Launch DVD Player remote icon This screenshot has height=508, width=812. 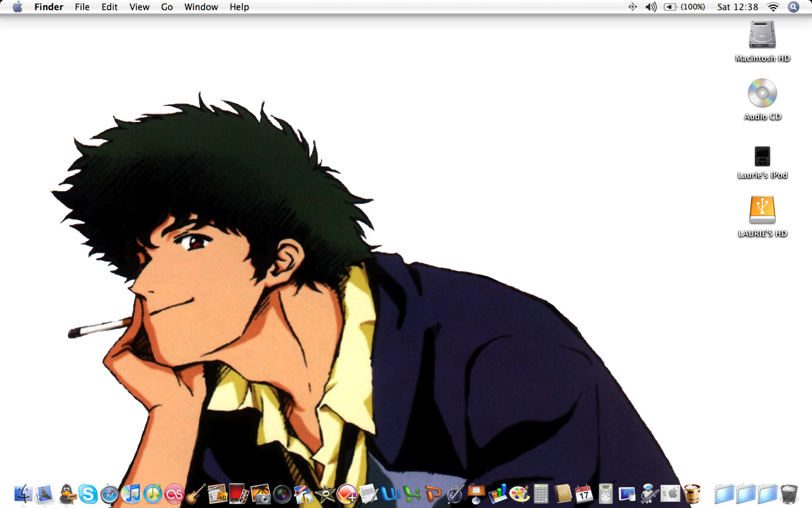click(x=606, y=493)
